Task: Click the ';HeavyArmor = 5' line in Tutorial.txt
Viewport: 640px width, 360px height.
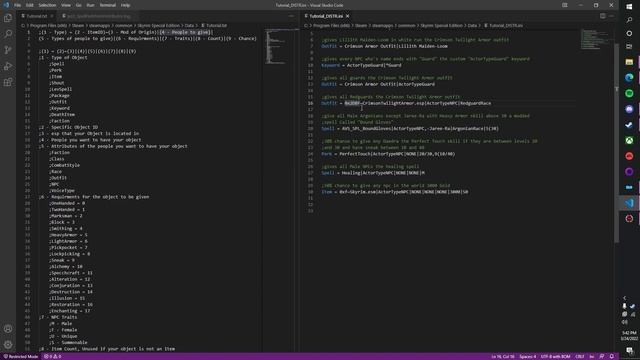Action: pyautogui.click(x=68, y=235)
